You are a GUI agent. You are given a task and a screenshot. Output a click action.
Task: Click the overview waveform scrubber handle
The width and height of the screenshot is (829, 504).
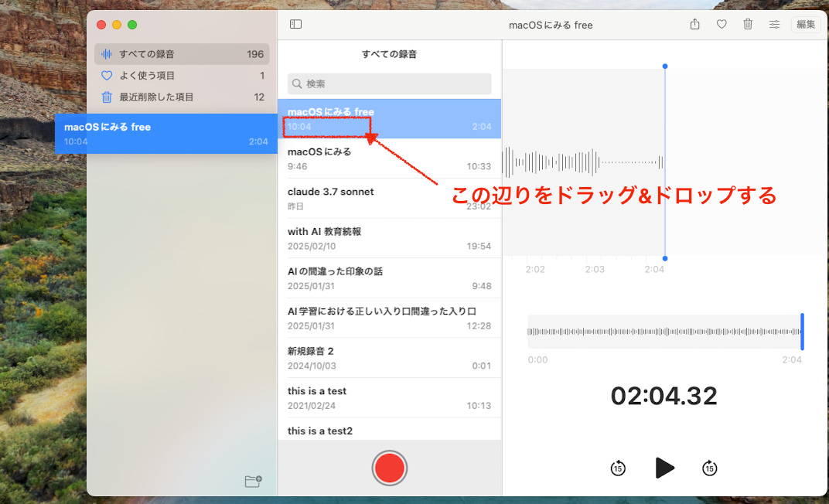tap(802, 332)
